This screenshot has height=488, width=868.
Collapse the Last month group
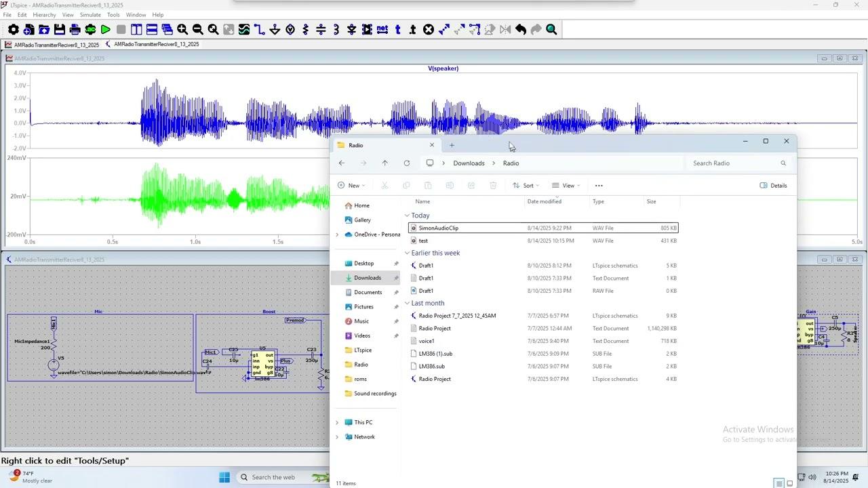408,303
